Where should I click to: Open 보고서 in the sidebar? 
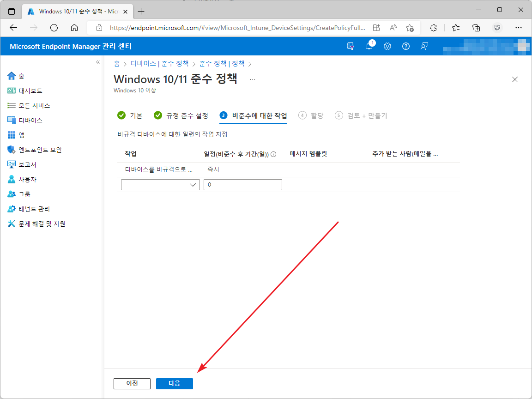22,164
